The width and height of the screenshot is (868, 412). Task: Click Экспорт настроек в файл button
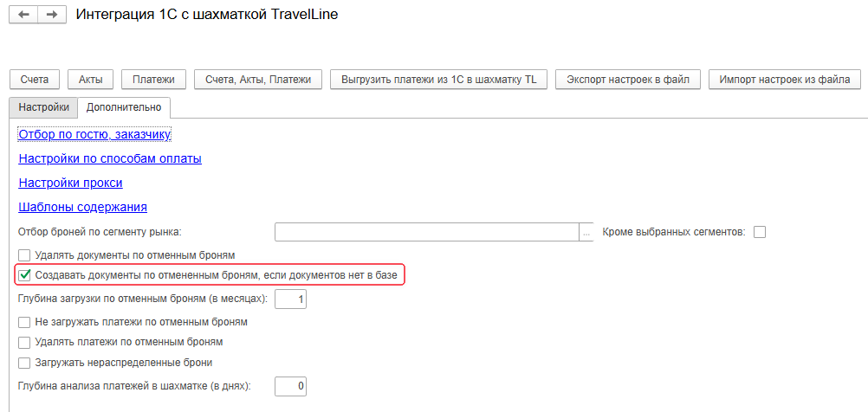[627, 80]
